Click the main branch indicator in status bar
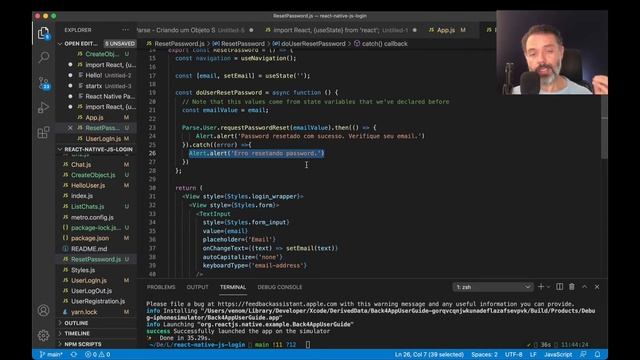This screenshot has width=640, height=360. pos(51,354)
